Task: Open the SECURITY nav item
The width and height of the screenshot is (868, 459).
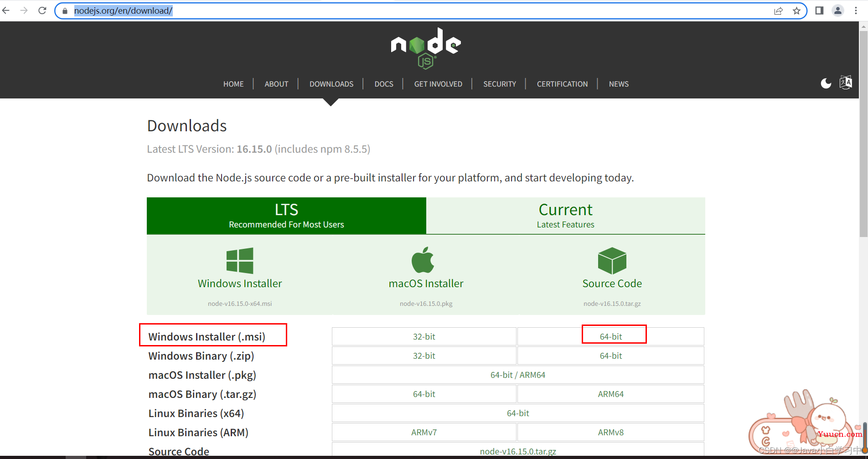Action: pos(500,84)
